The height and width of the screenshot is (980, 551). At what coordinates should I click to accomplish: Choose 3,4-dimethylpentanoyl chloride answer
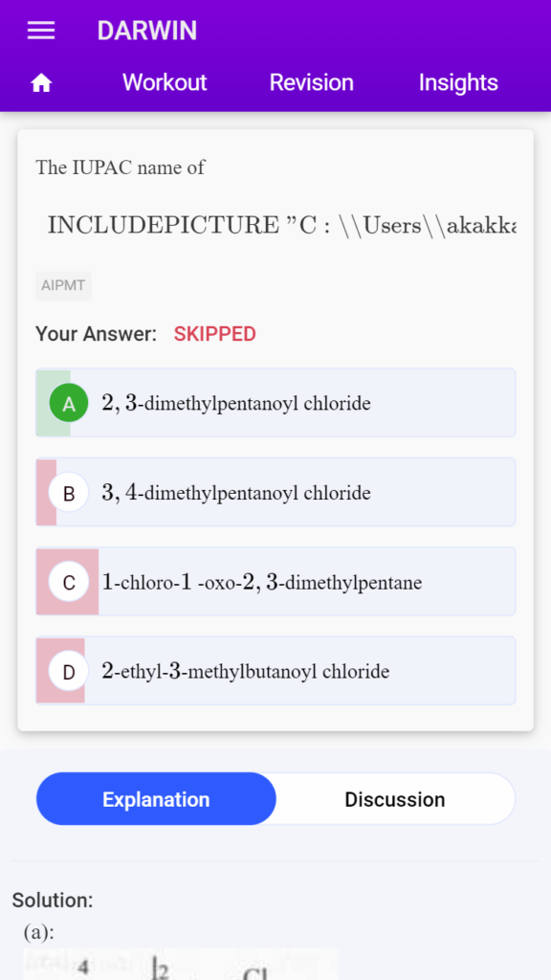[275, 493]
